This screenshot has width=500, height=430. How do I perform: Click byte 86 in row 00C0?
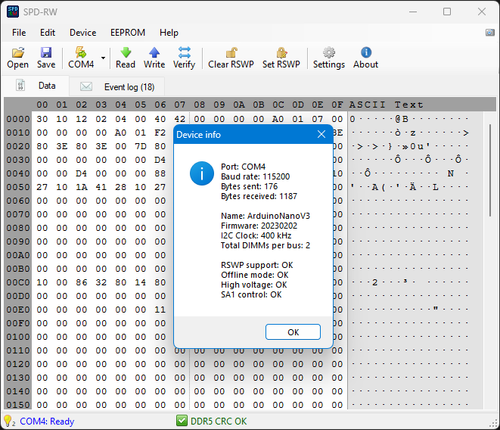pos(81,282)
